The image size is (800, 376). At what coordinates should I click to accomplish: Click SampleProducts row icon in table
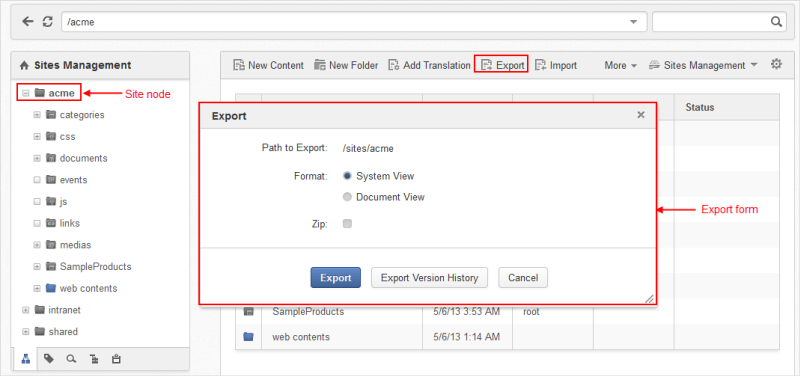(248, 311)
